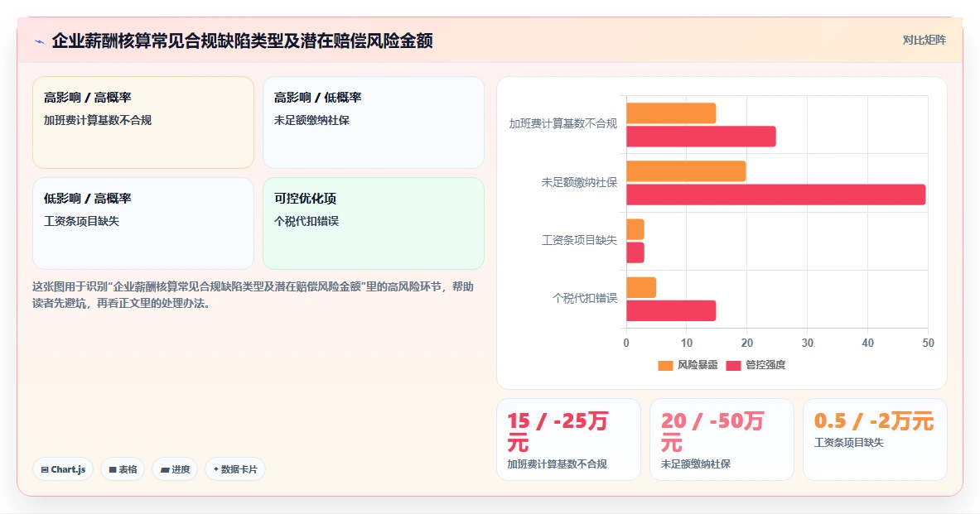Click 未足额缴纳社保 text in quadrant card
This screenshot has height=514, width=980.
[x=311, y=120]
